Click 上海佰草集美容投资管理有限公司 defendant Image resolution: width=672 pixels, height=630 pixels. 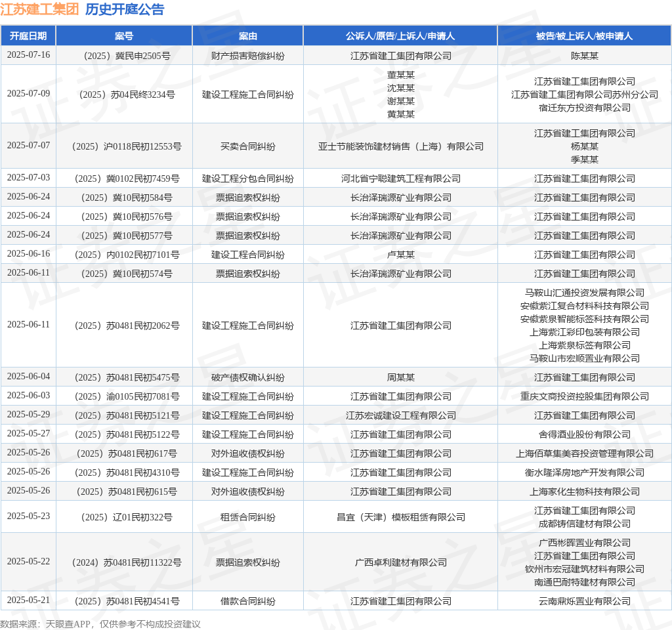pos(585,454)
